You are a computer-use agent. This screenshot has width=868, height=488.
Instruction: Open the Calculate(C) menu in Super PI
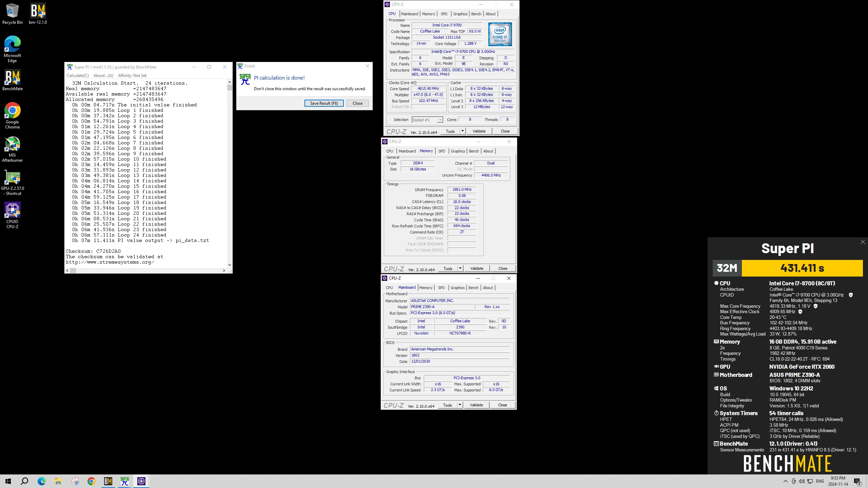coord(78,76)
